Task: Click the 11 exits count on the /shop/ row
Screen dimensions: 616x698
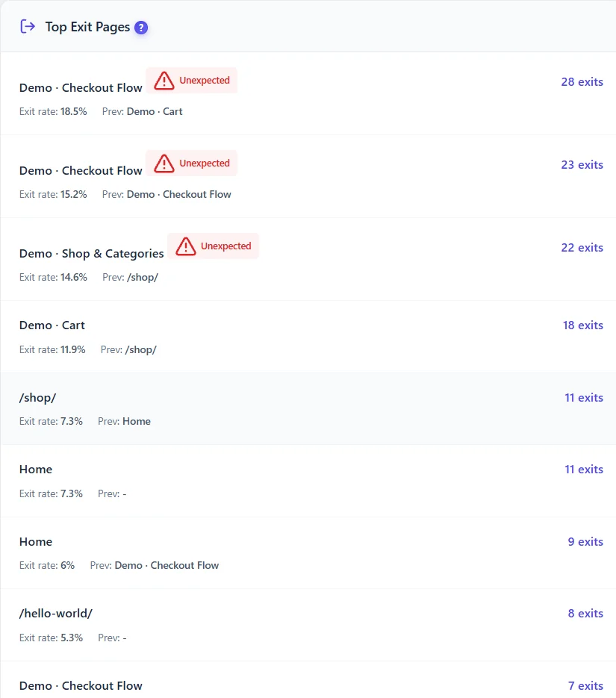Action: tap(584, 397)
